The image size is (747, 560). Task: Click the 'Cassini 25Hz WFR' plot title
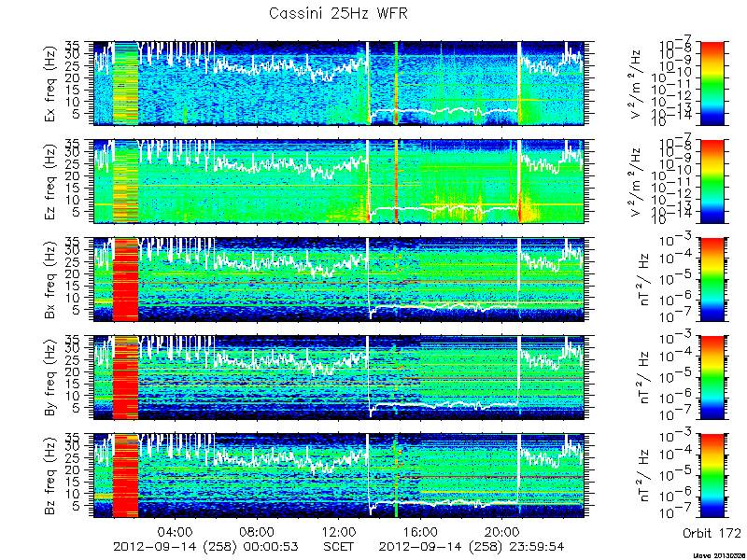coord(338,13)
